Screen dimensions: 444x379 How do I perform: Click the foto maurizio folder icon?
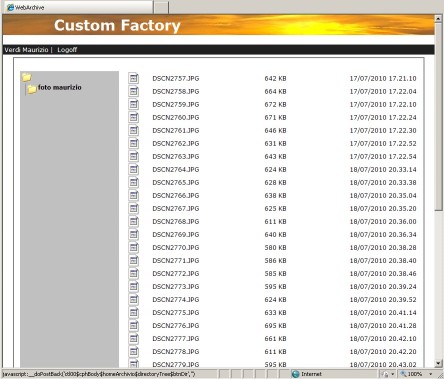coord(32,89)
